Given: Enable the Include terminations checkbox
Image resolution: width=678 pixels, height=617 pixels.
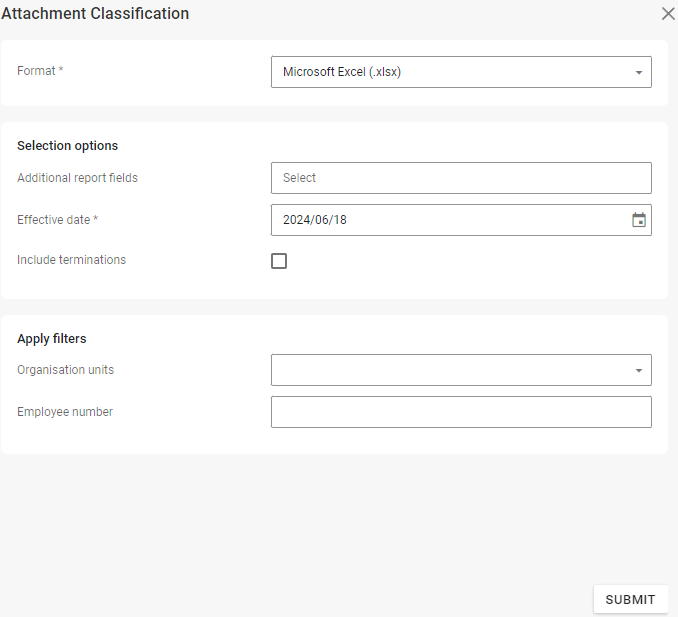Looking at the screenshot, I should (x=279, y=261).
